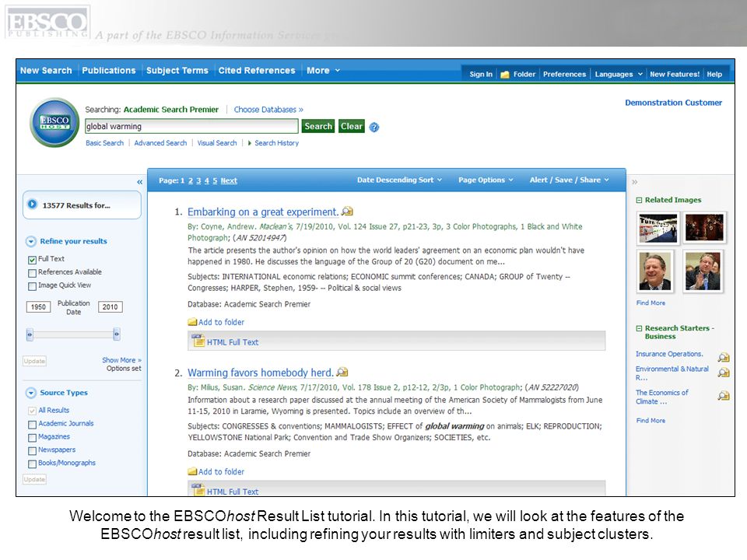This screenshot has height=560, width=747.
Task: Collapse Refine your results section
Action: (x=31, y=241)
